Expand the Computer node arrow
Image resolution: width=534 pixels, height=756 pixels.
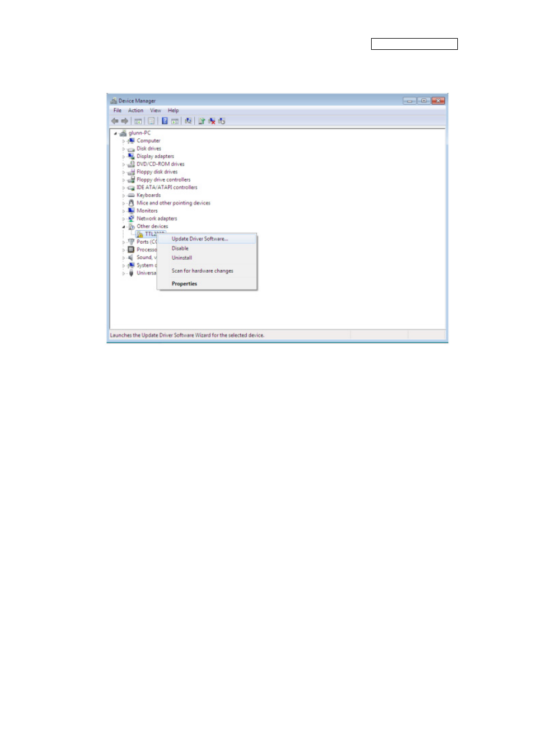coord(124,141)
